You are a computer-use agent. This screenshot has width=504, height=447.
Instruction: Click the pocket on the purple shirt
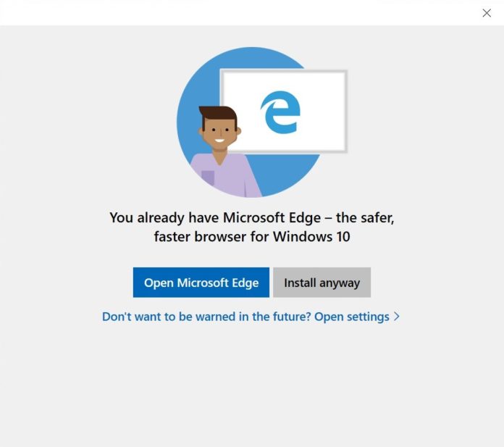coord(208,177)
